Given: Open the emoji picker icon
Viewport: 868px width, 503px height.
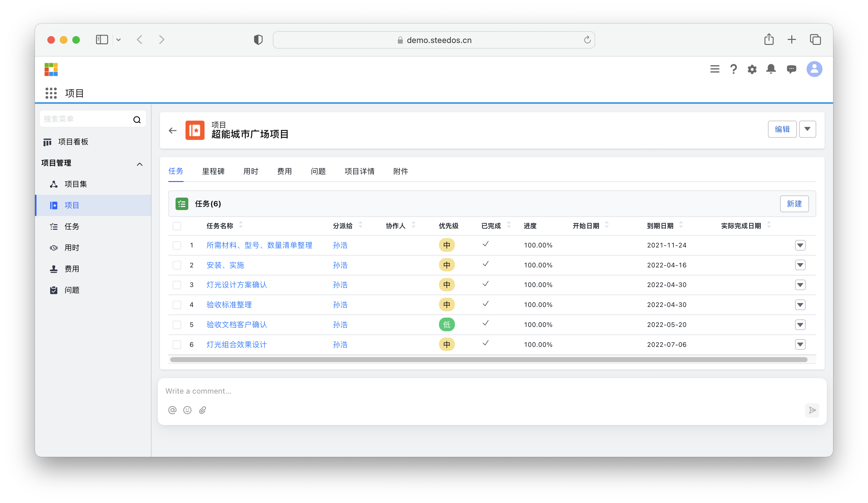Looking at the screenshot, I should [187, 410].
